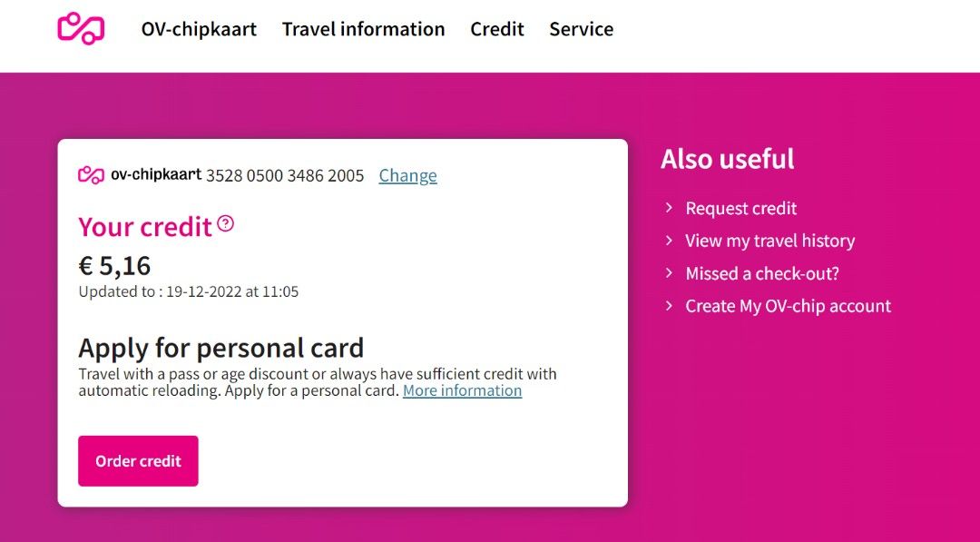
Task: Open the Travel information menu
Action: coord(363,29)
